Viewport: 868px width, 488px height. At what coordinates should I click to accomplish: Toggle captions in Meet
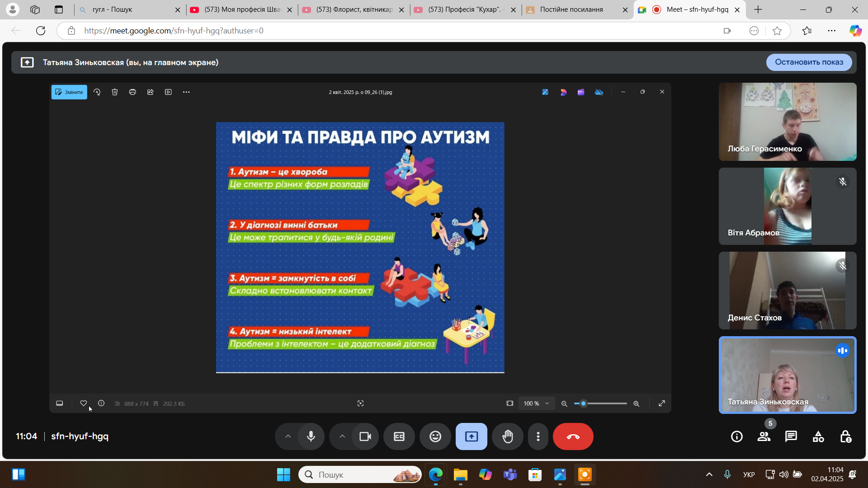point(399,436)
